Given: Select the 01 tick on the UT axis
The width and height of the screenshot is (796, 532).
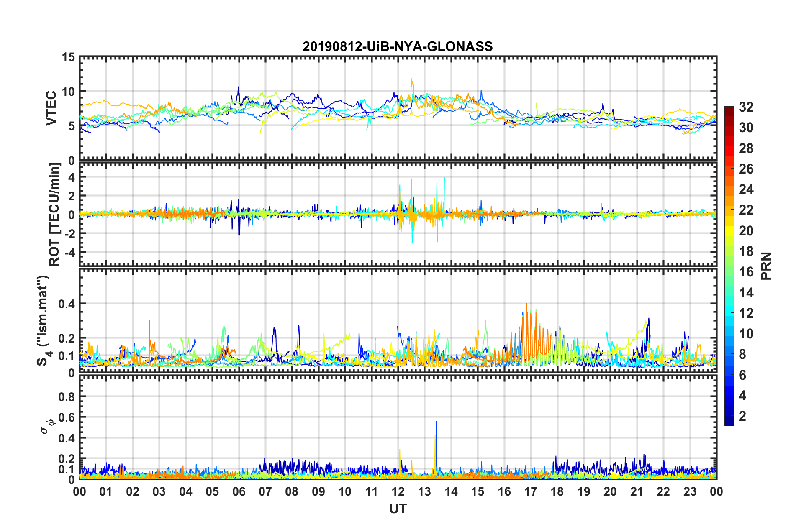Looking at the screenshot, I should tap(106, 491).
